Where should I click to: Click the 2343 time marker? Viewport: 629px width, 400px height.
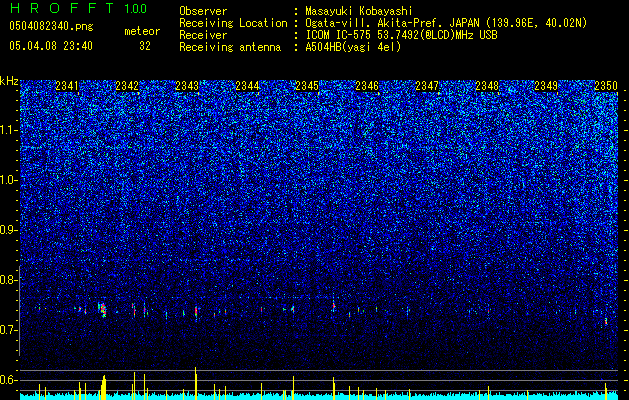pos(187,86)
